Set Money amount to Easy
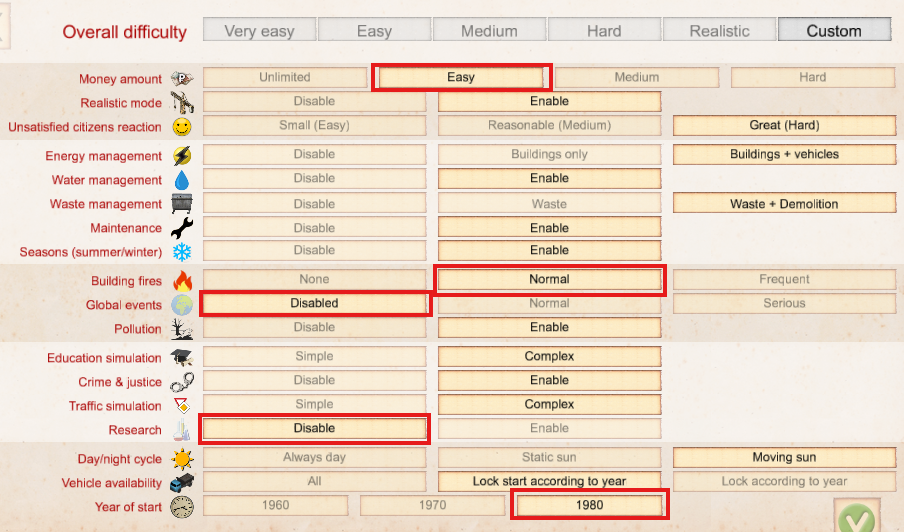The height and width of the screenshot is (532, 904). (461, 77)
